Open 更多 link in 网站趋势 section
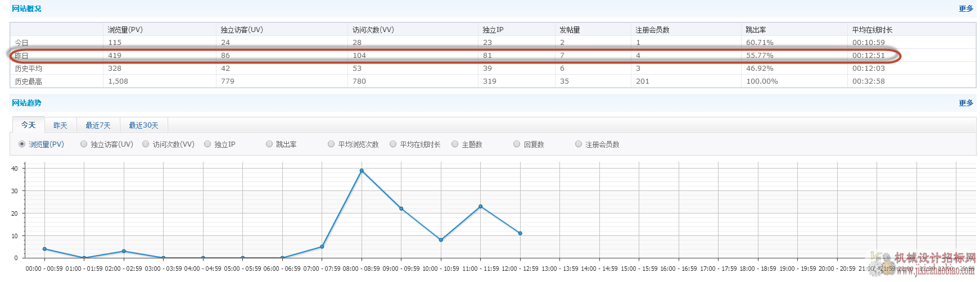This screenshot has width=980, height=282. point(966,103)
